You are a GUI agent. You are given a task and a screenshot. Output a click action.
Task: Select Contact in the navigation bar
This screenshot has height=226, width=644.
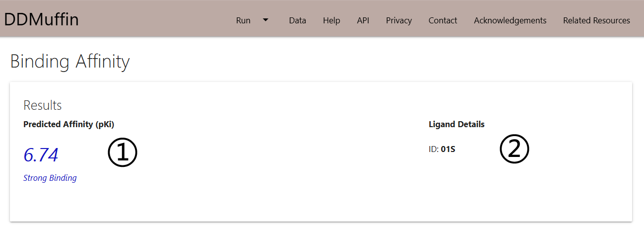pyautogui.click(x=443, y=20)
